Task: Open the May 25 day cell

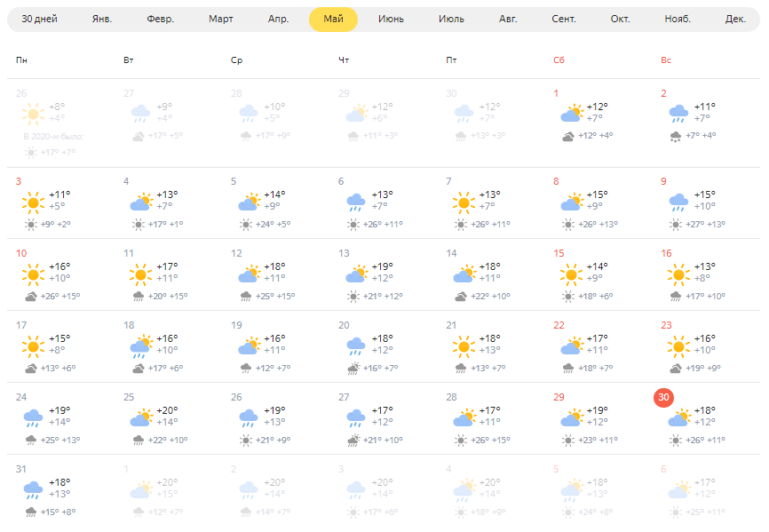Action: point(168,418)
